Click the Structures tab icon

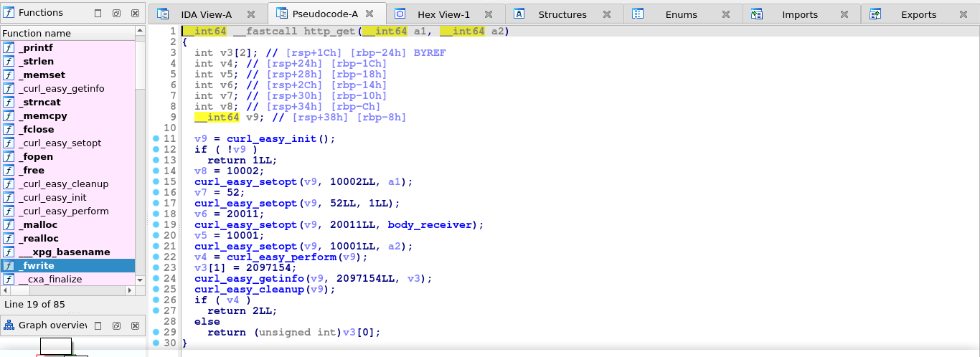click(x=519, y=14)
